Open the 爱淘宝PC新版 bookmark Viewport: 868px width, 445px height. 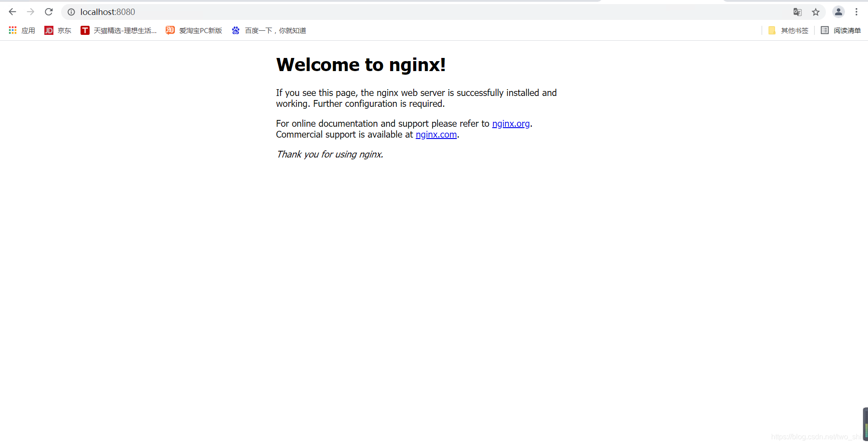[194, 30]
